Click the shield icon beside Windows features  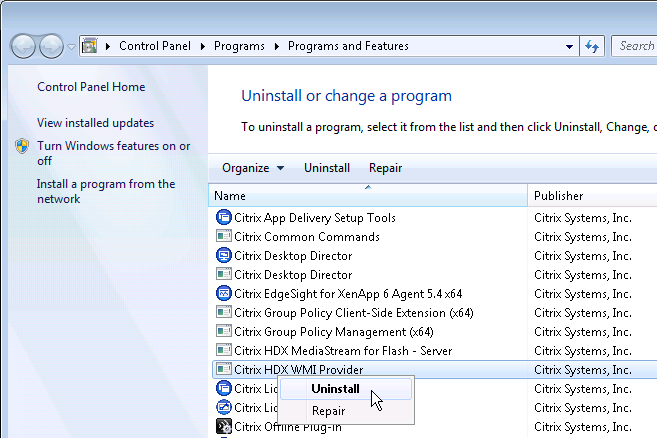tap(22, 146)
